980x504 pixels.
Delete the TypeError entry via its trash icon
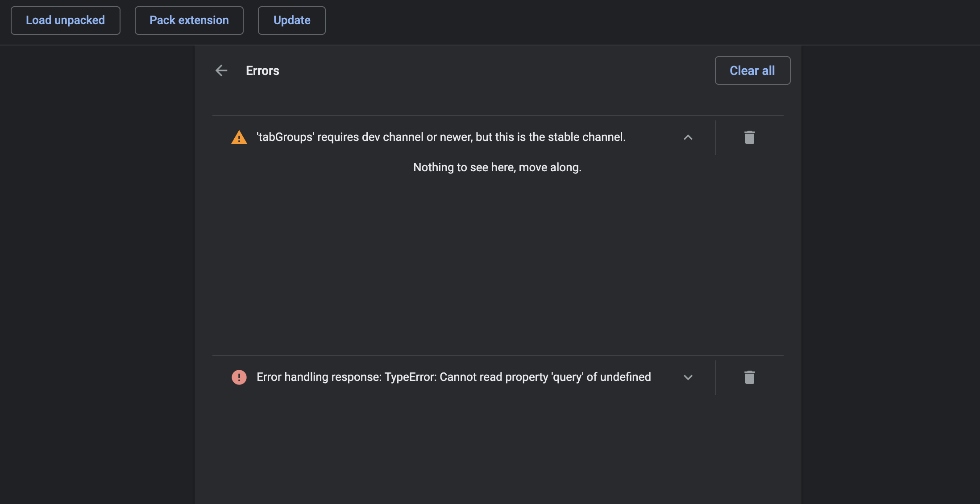[749, 377]
